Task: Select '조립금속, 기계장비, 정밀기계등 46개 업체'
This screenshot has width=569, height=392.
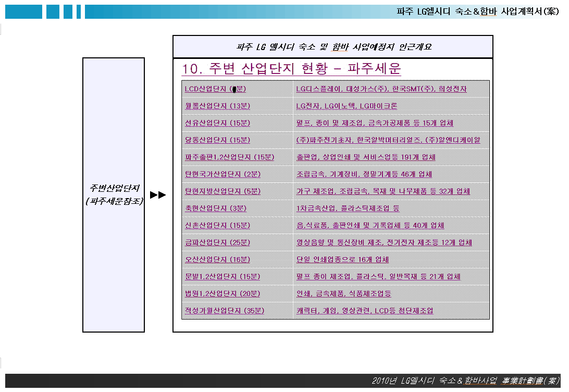Action: pyautogui.click(x=364, y=174)
